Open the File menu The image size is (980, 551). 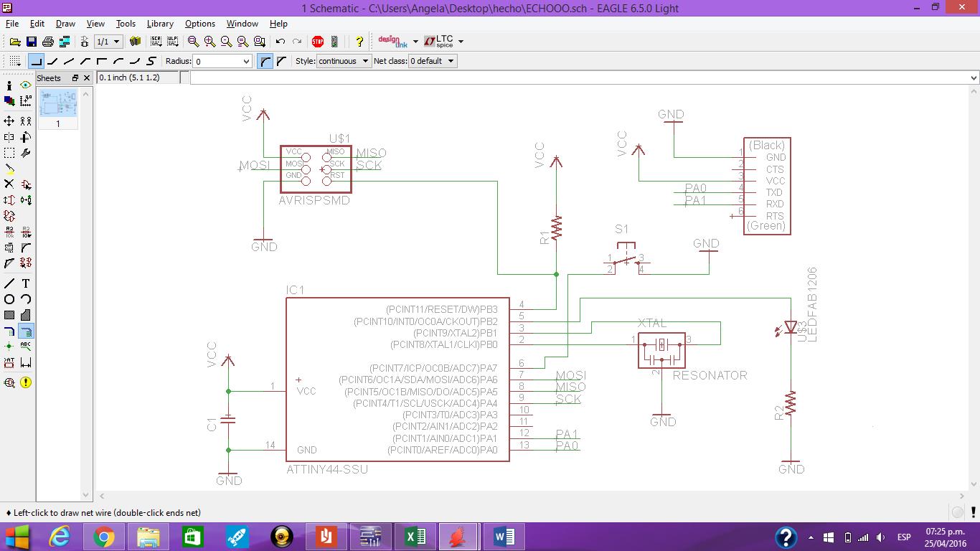[x=12, y=24]
